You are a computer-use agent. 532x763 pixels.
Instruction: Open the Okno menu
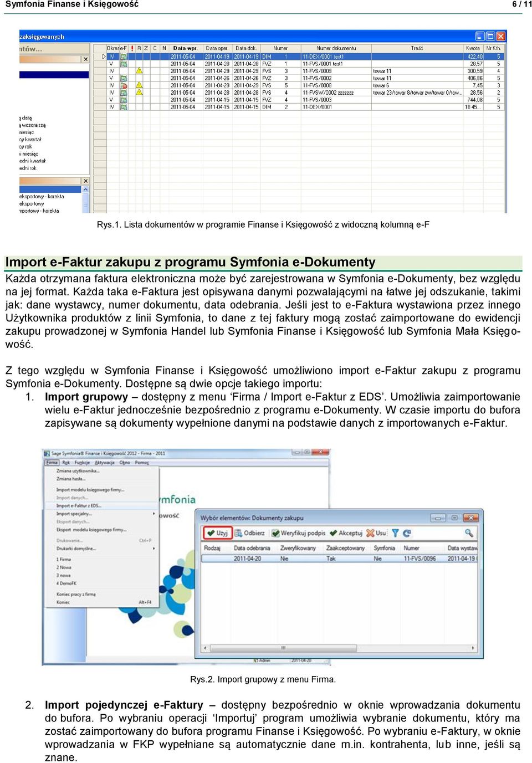tap(125, 463)
